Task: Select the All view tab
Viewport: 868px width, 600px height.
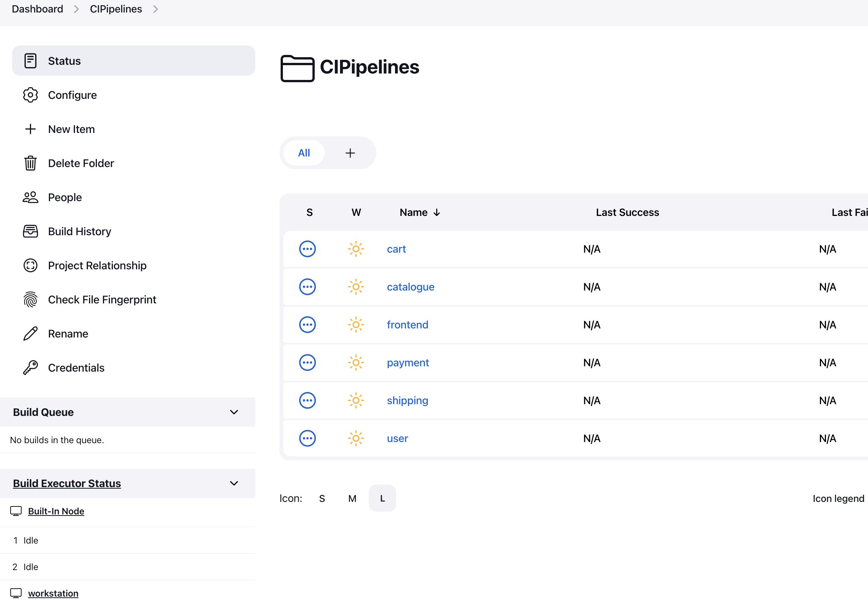Action: click(x=304, y=153)
